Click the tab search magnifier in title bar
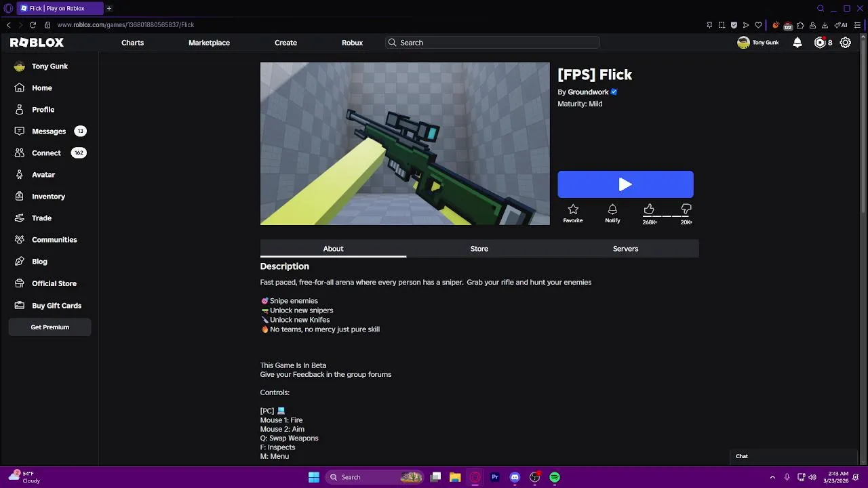 (x=821, y=8)
